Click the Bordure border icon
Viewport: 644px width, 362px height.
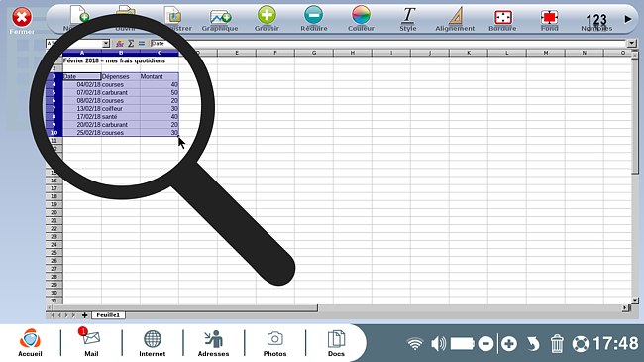[x=502, y=17]
